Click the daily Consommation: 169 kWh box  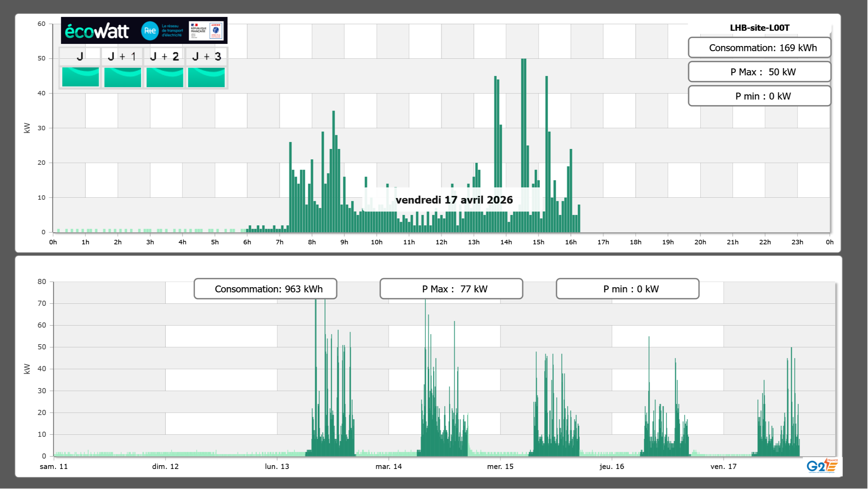(759, 48)
